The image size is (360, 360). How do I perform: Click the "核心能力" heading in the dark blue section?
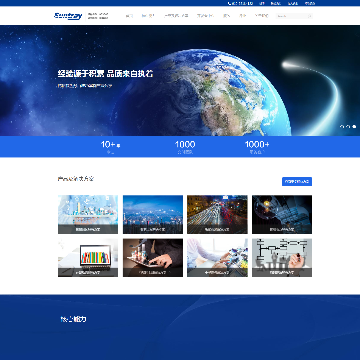(x=73, y=319)
